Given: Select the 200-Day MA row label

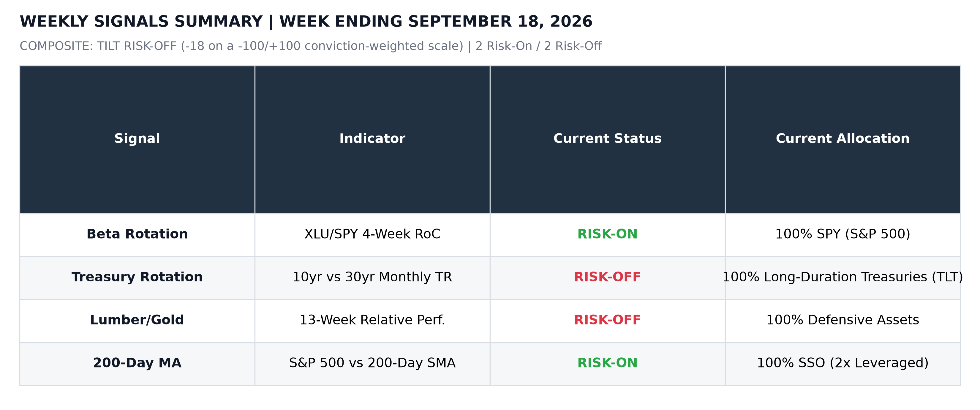Looking at the screenshot, I should pos(137,364).
